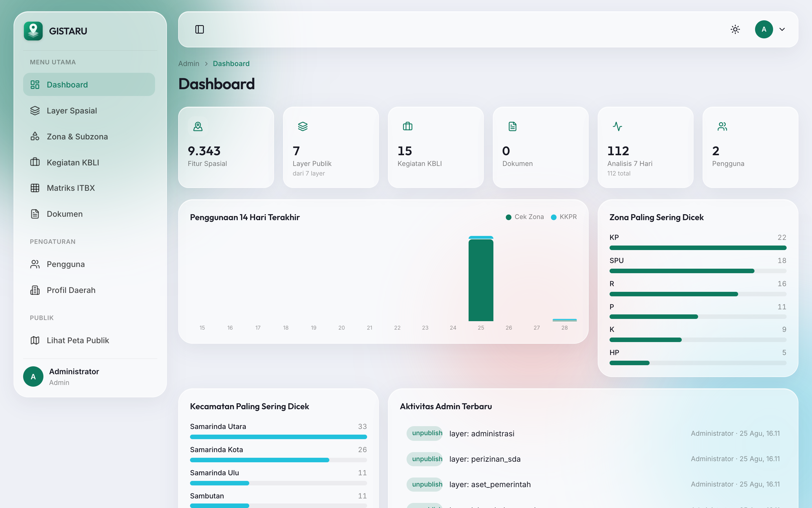Click the P zone progress bar

click(698, 316)
